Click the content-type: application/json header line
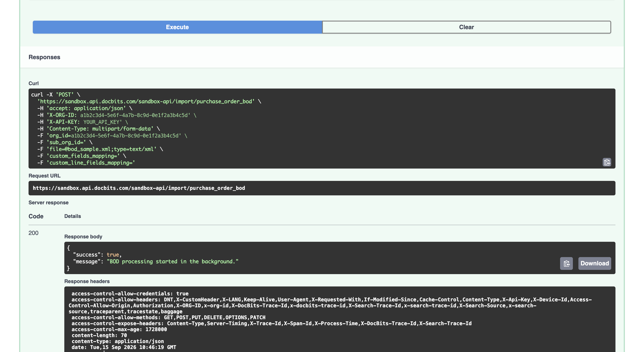644x352 pixels. pos(118,341)
